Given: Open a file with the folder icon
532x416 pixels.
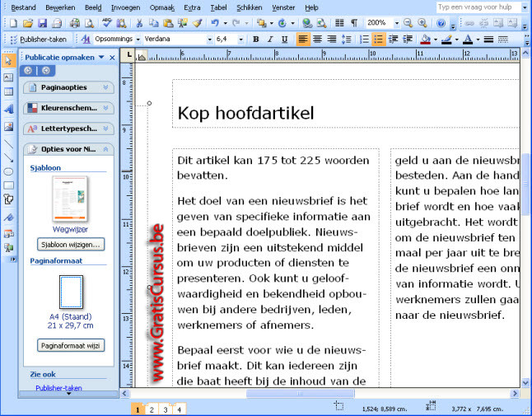Looking at the screenshot, I should click(28, 23).
